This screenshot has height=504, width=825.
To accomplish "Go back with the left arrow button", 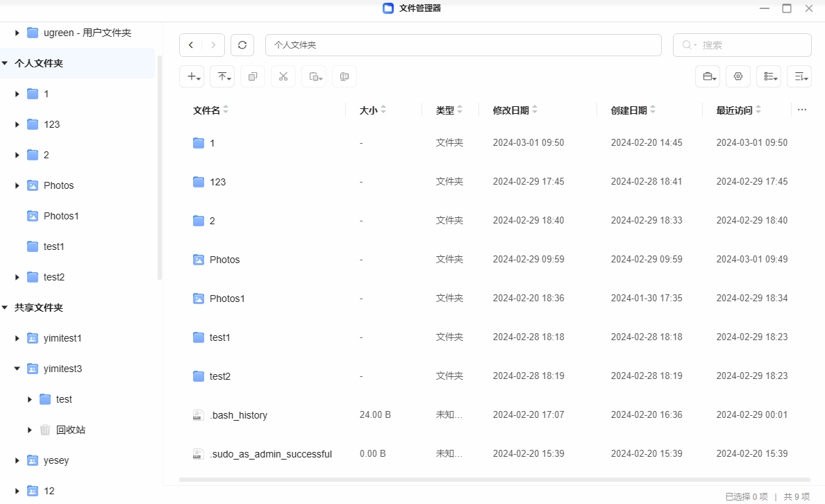I will pyautogui.click(x=191, y=45).
